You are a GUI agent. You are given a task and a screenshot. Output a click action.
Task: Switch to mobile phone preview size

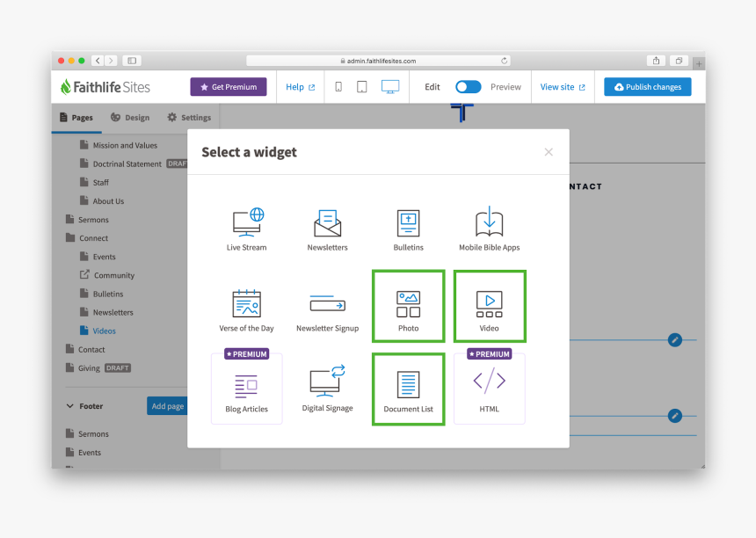click(338, 87)
